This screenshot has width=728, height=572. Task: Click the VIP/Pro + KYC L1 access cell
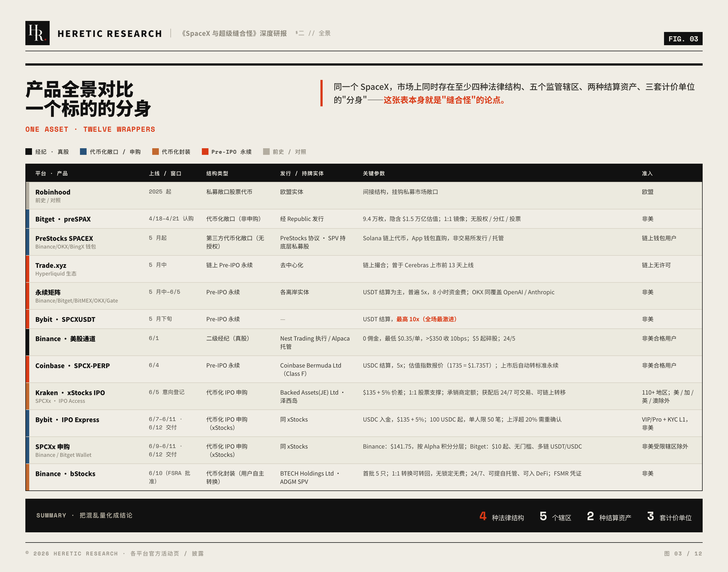(665, 424)
